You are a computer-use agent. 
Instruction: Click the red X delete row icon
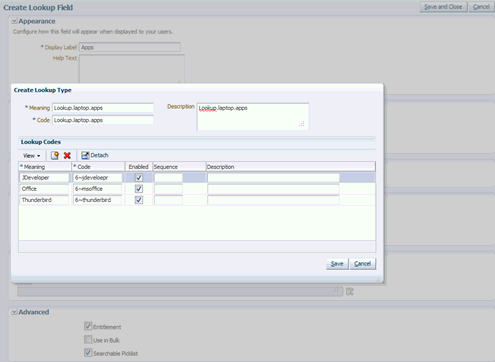point(67,155)
